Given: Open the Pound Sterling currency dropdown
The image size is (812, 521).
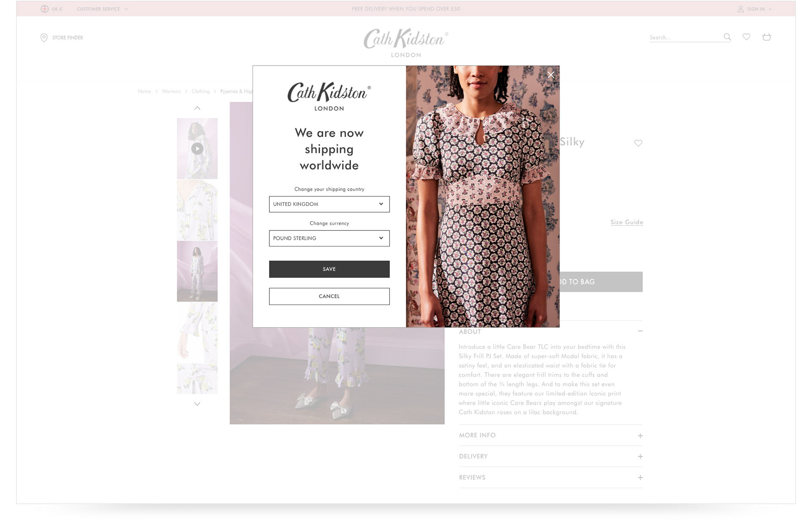Looking at the screenshot, I should pos(329,238).
